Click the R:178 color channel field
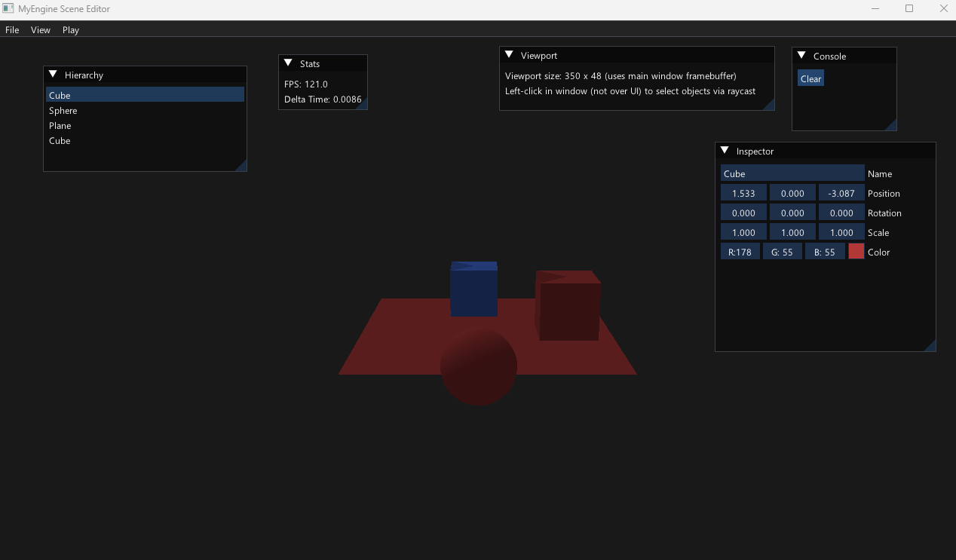The height and width of the screenshot is (560, 956). pos(740,252)
